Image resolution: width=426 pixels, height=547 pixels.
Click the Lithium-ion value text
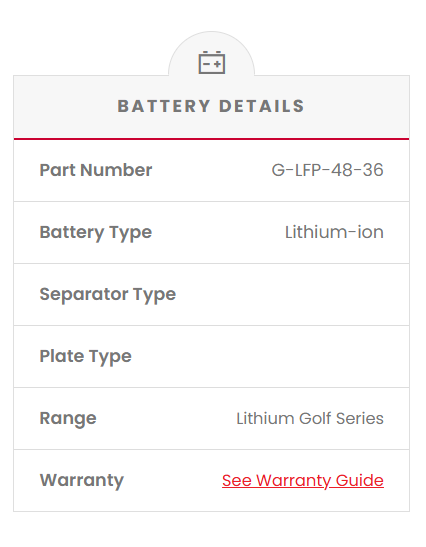coord(334,232)
